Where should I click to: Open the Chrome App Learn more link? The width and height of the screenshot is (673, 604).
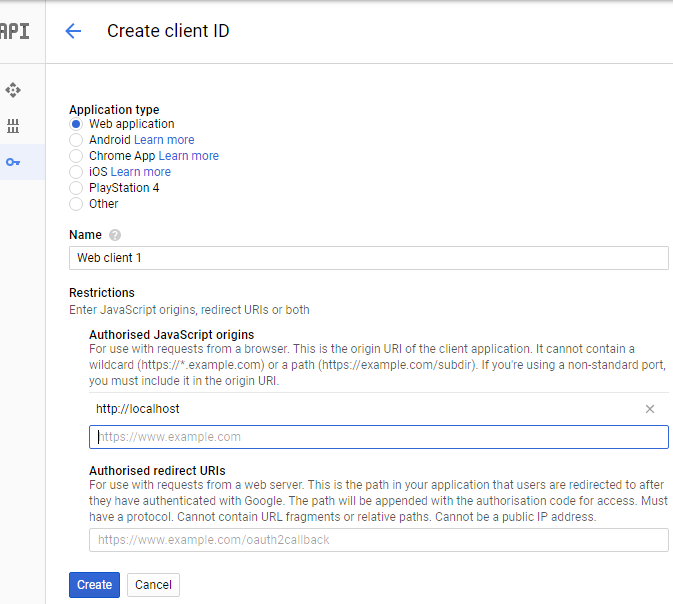(189, 156)
